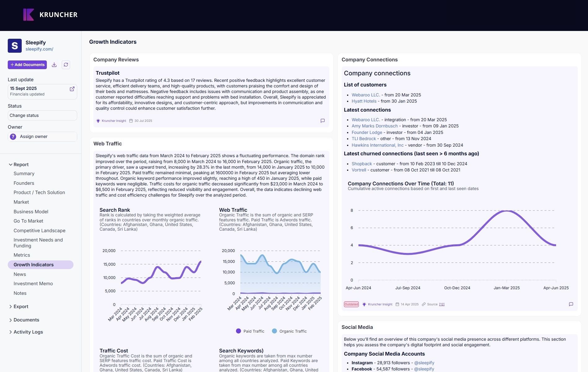Viewport: 588px width, 372px height.
Task: Click the download icon next to Add Documents
Action: pyautogui.click(x=54, y=65)
